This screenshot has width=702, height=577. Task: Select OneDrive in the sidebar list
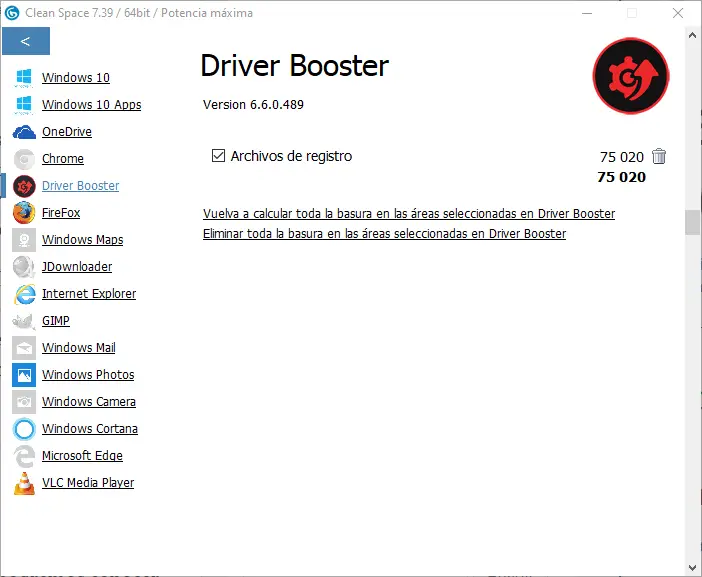67,132
